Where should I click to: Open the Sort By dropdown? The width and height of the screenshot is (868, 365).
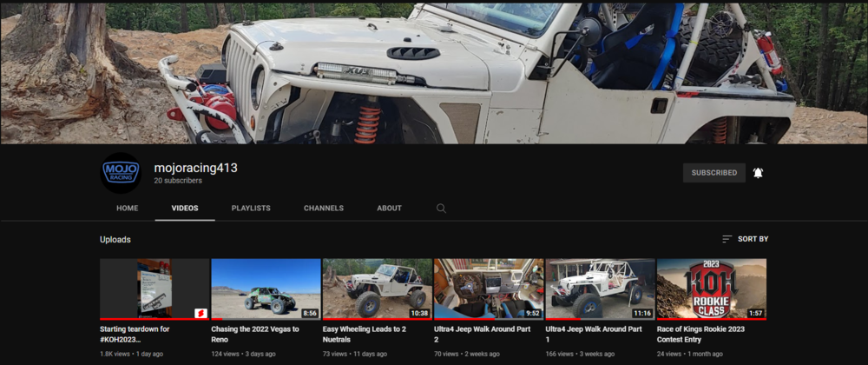(745, 239)
